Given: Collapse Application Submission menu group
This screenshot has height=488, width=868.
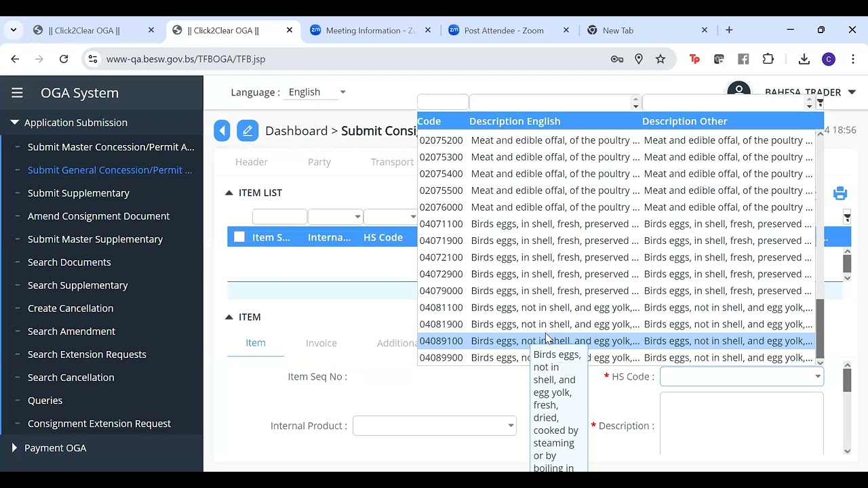Looking at the screenshot, I should (14, 123).
